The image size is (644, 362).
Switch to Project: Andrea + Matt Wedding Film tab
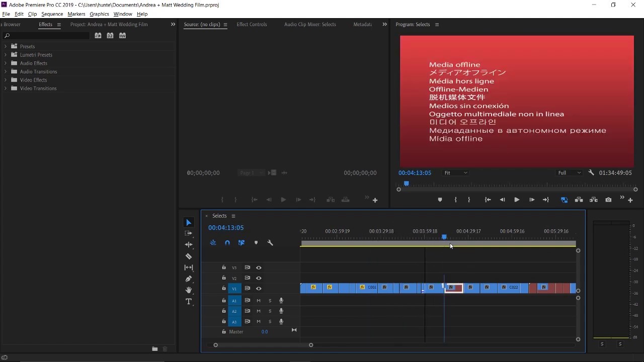[109, 24]
